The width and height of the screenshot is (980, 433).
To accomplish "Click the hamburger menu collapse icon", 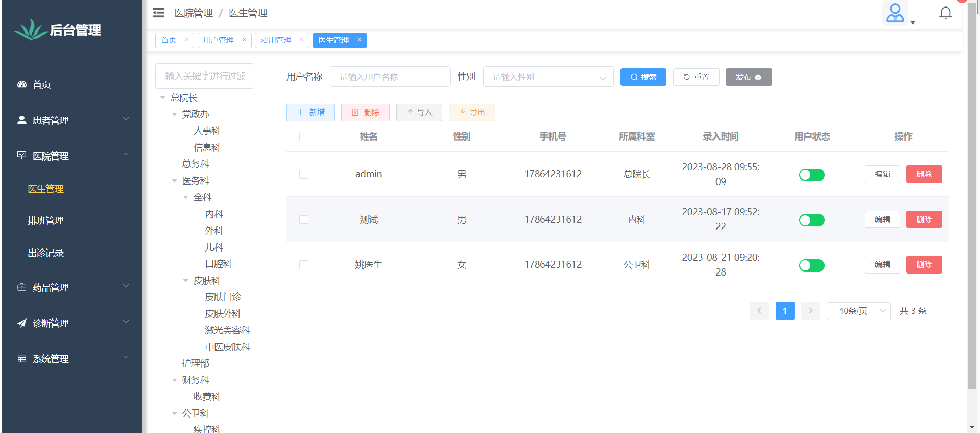I will tap(159, 13).
